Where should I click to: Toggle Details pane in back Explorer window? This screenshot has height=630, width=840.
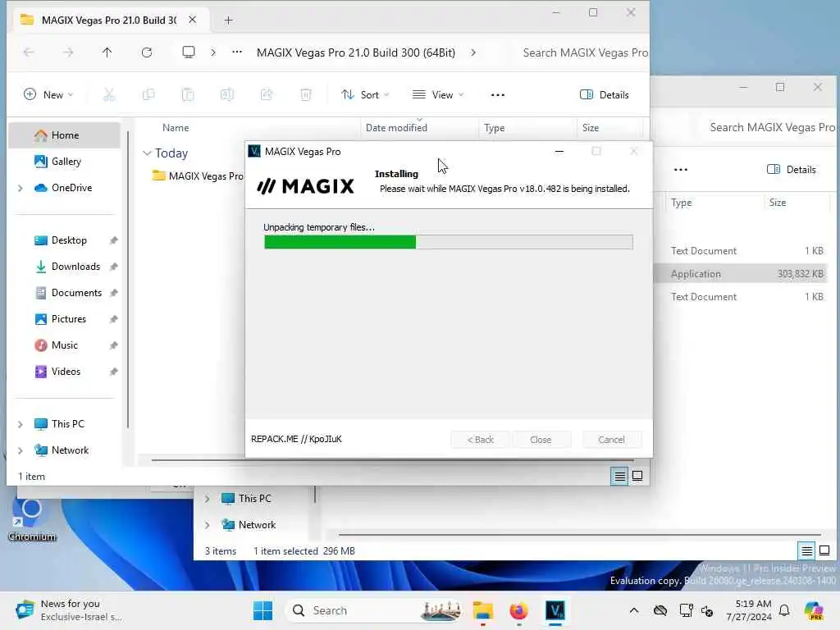click(792, 170)
